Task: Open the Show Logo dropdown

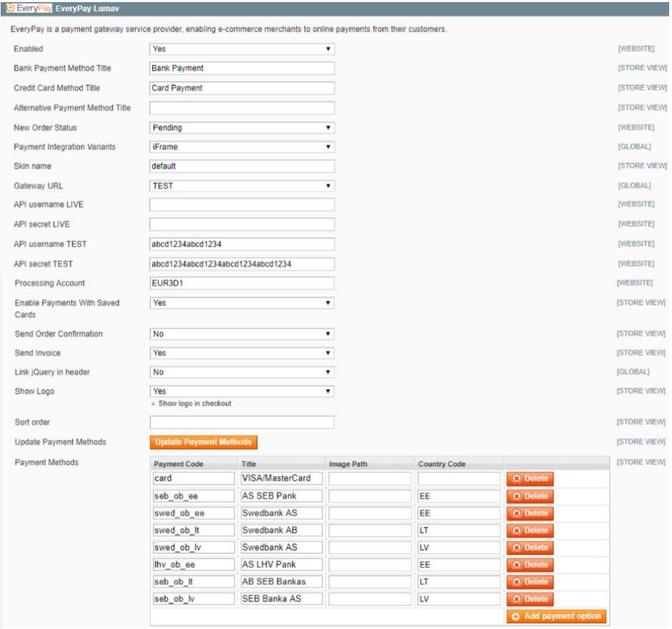Action: point(241,391)
